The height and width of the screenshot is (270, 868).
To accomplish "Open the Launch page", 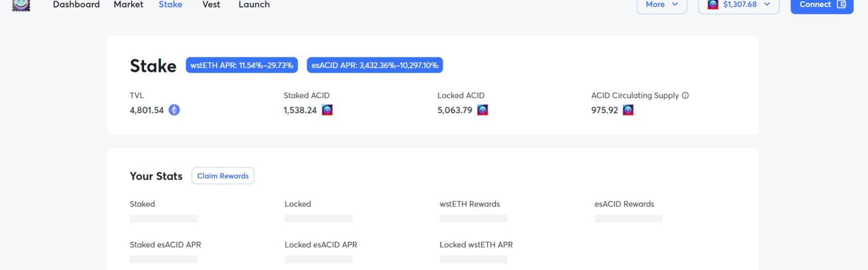I will (254, 5).
